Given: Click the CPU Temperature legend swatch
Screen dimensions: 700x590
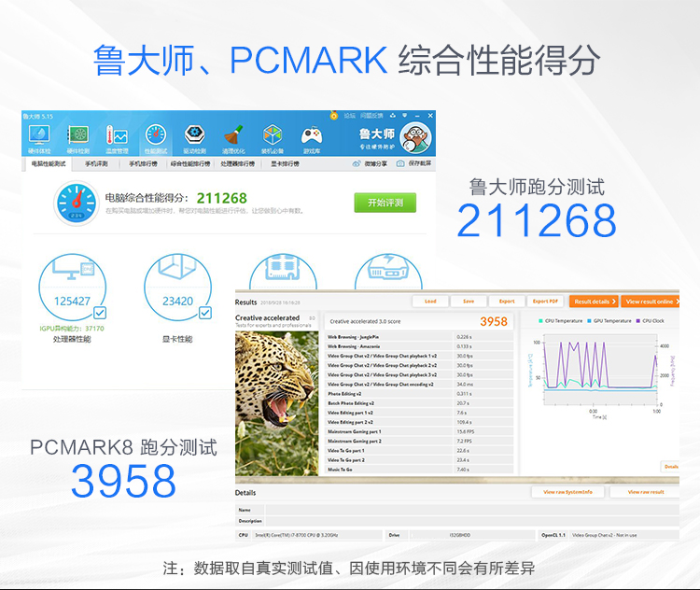Looking at the screenshot, I should [541, 321].
